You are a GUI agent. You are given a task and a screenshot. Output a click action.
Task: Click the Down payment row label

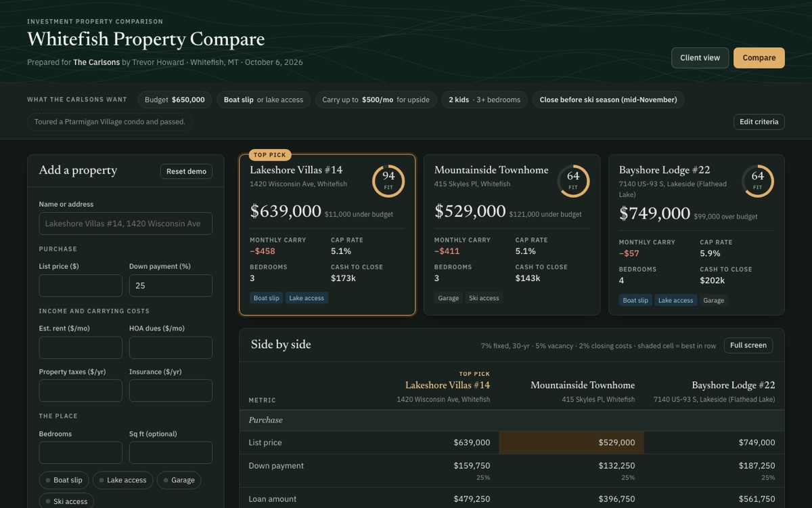pos(276,466)
